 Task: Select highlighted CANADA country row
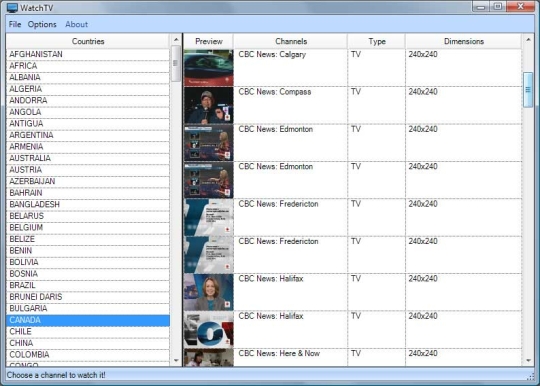coord(88,320)
